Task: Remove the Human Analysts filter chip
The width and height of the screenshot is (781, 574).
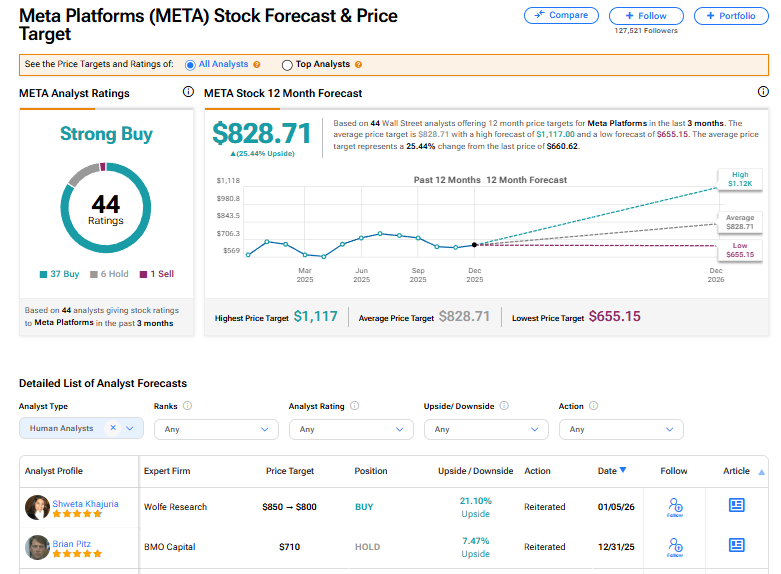Action: point(113,428)
